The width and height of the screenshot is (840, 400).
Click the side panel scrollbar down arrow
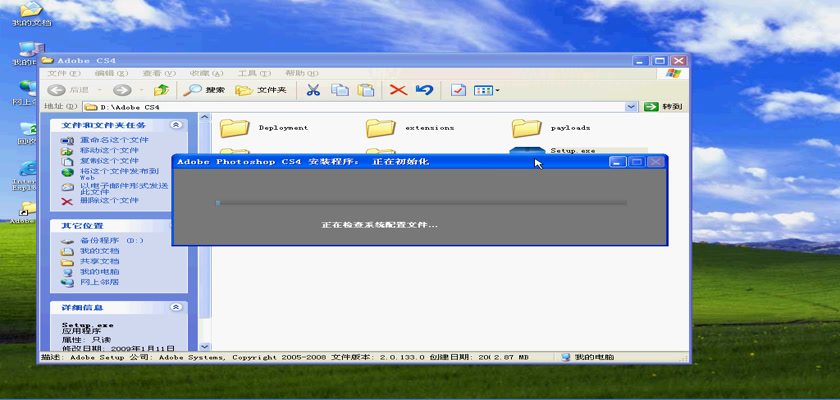204,346
